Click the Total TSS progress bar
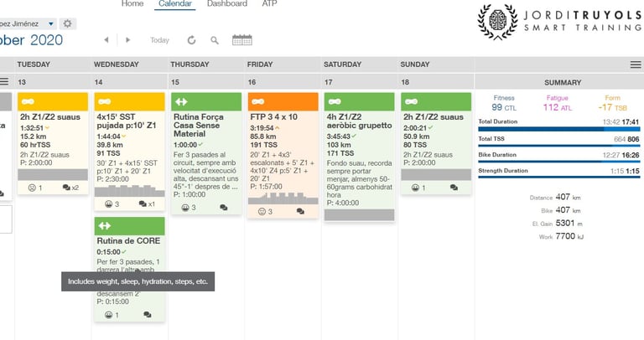The height and width of the screenshot is (340, 644). click(x=558, y=146)
